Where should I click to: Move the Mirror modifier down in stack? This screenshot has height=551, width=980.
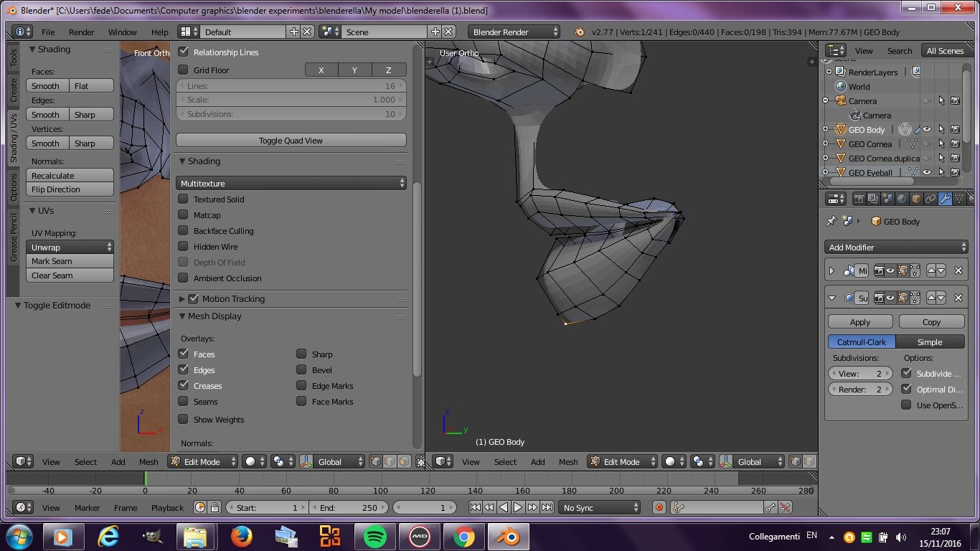click(941, 270)
